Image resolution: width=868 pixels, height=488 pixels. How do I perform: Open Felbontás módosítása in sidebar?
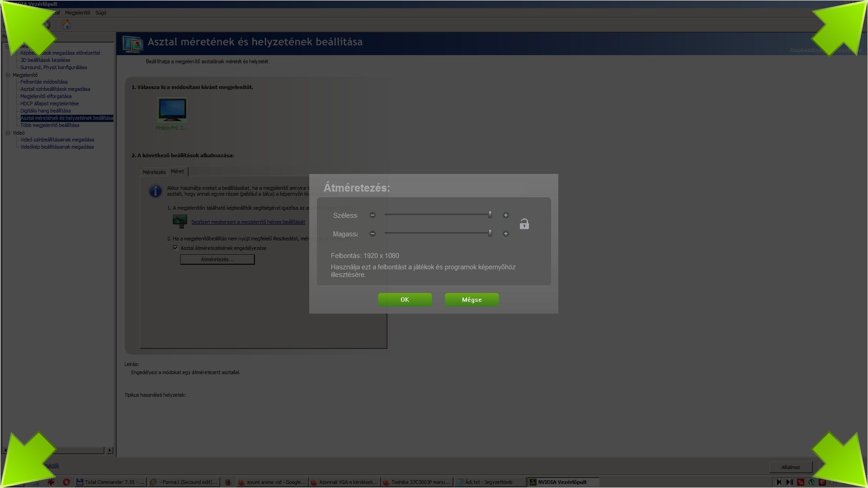point(44,82)
